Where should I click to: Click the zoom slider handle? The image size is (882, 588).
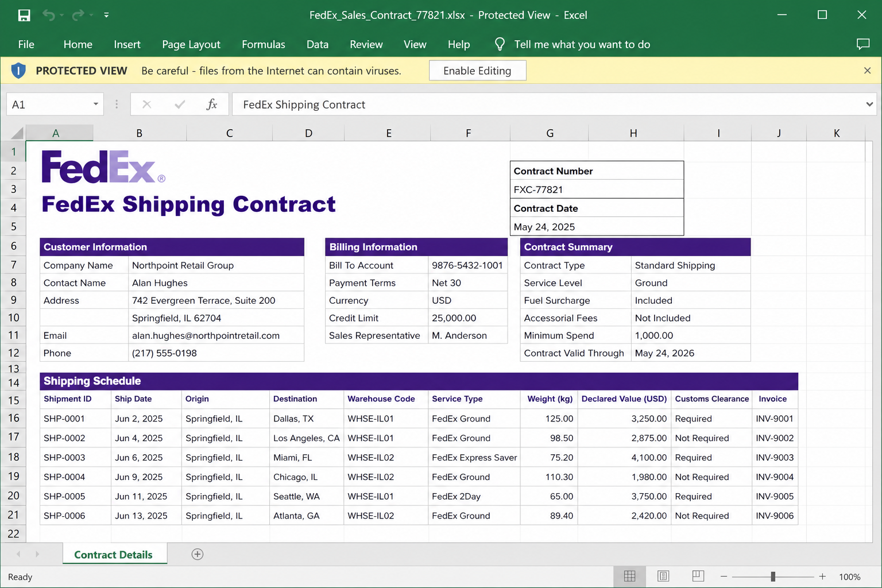(773, 577)
